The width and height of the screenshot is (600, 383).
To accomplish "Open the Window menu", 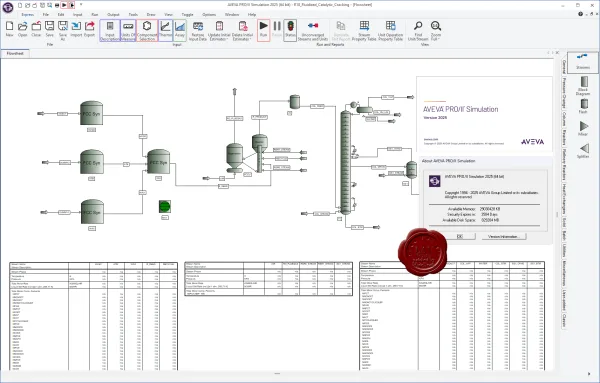I will pyautogui.click(x=232, y=15).
